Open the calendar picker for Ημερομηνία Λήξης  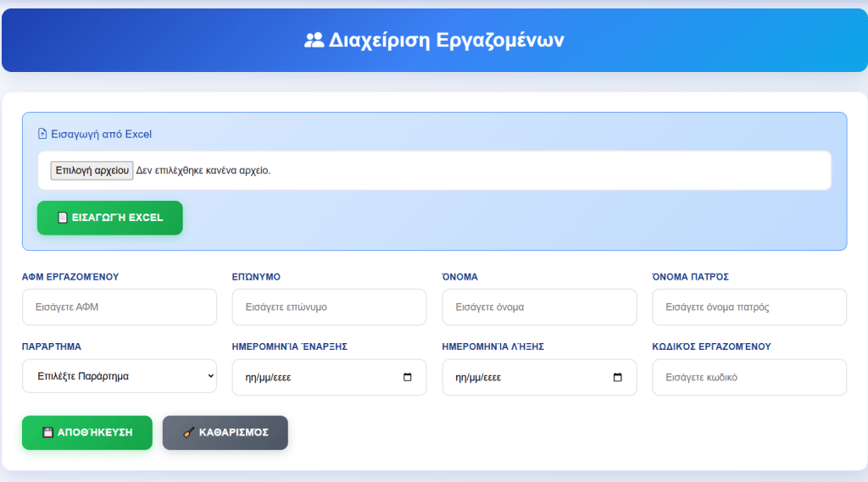pos(618,377)
